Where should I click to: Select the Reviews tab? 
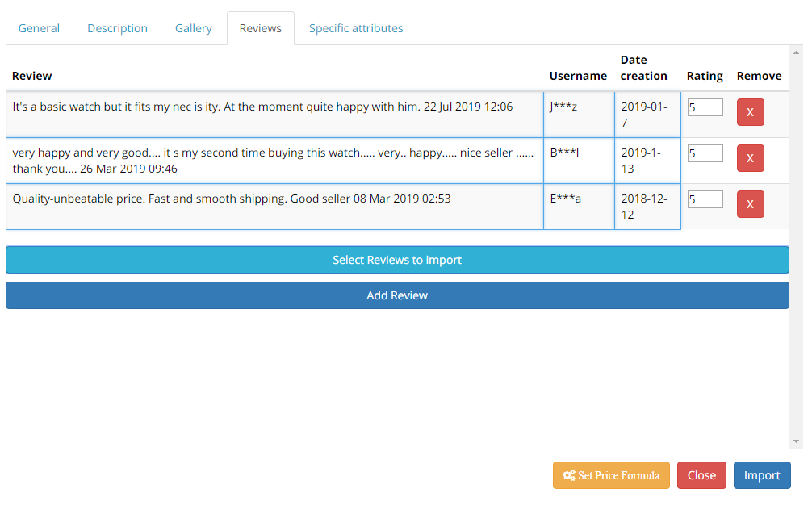261,28
